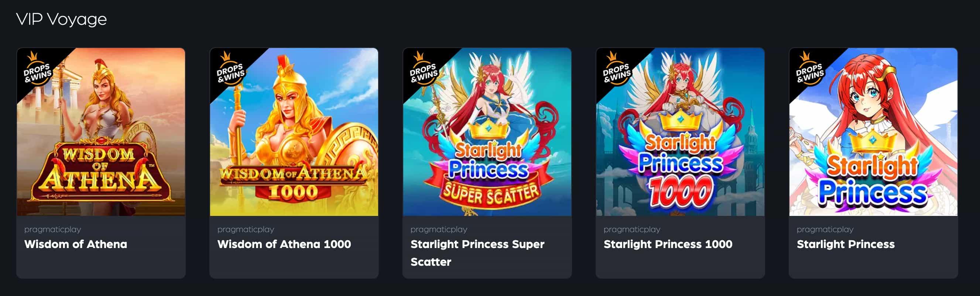
Task: Open the Starlight Princess game artwork
Action: (874, 132)
